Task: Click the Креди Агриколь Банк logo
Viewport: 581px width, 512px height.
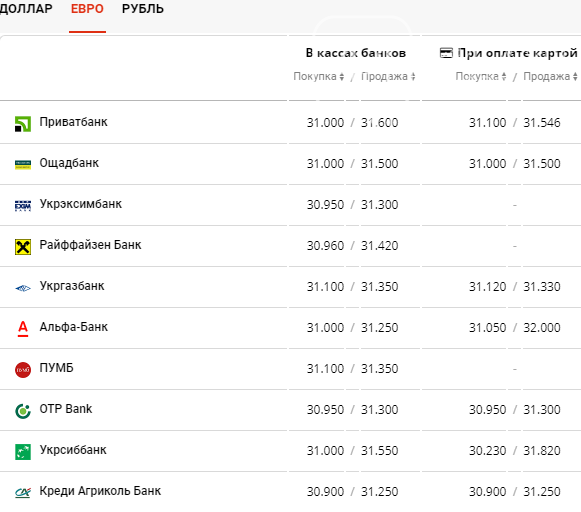Action: point(23,492)
